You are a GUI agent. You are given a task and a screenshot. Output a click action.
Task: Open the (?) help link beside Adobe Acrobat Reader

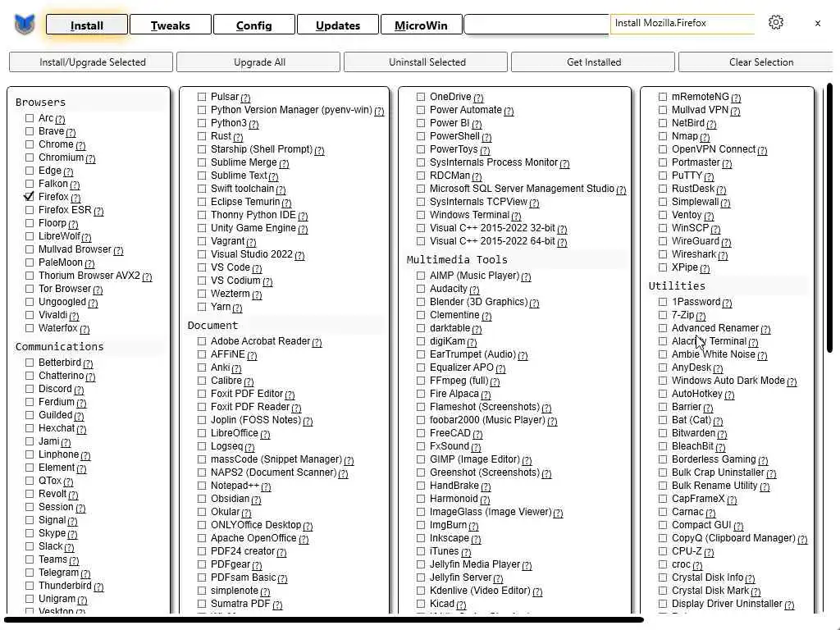tap(317, 343)
